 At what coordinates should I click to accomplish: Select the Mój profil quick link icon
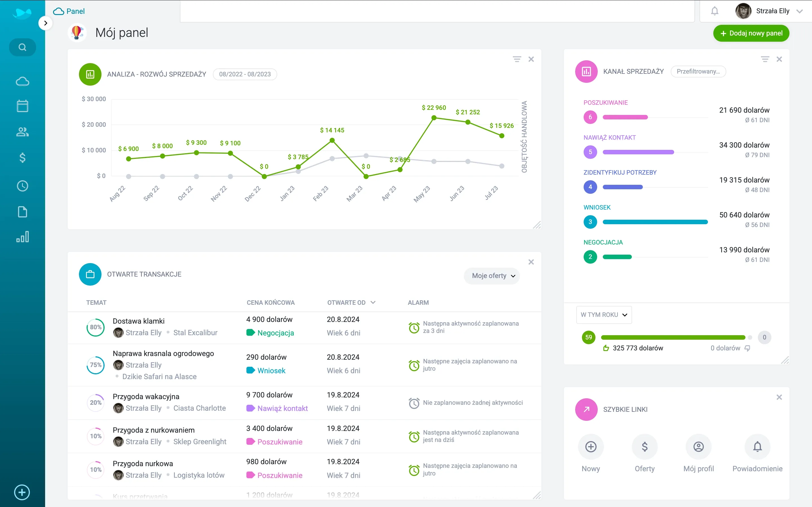tap(699, 447)
